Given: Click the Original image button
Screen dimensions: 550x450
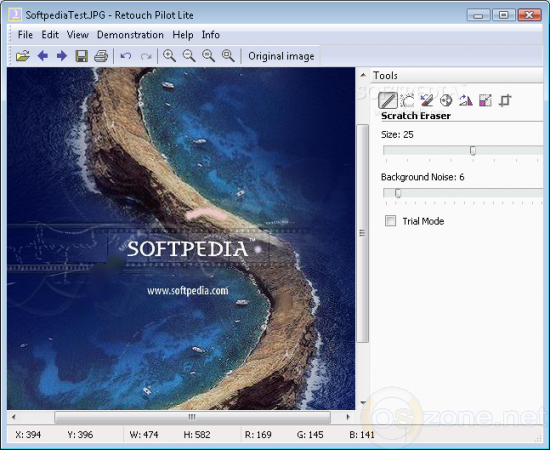Looking at the screenshot, I should coord(281,56).
